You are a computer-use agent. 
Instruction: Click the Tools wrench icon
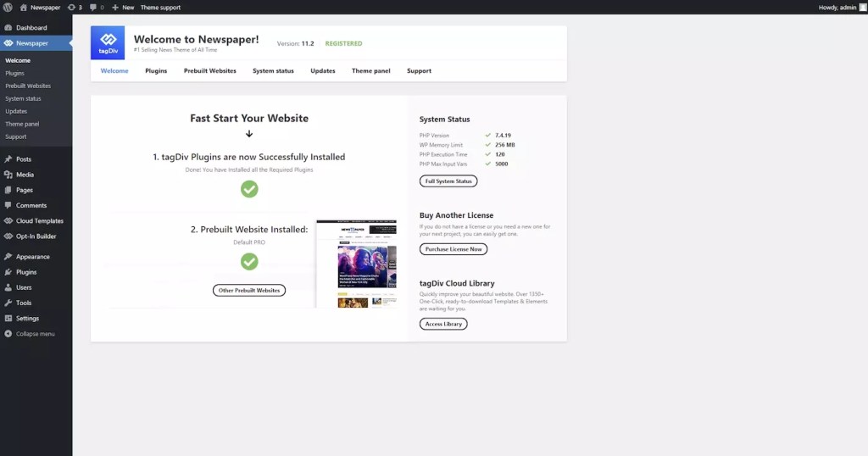8,303
